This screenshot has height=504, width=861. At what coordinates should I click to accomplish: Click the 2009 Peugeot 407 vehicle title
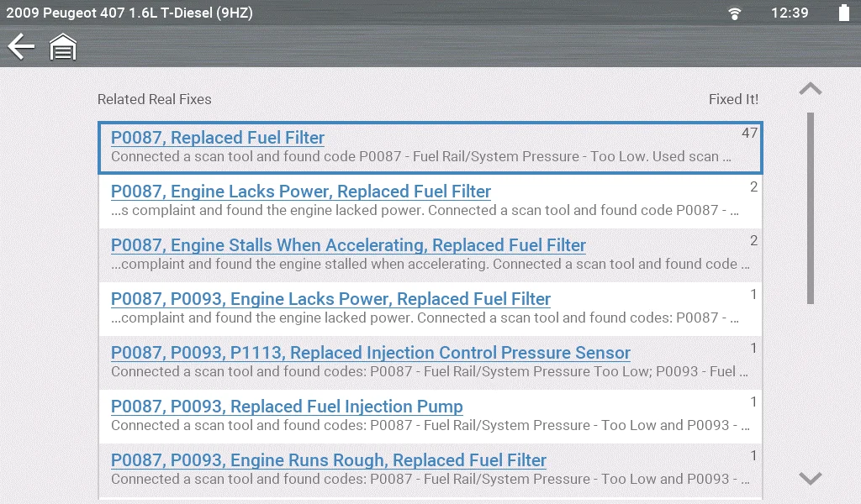pyautogui.click(x=129, y=13)
